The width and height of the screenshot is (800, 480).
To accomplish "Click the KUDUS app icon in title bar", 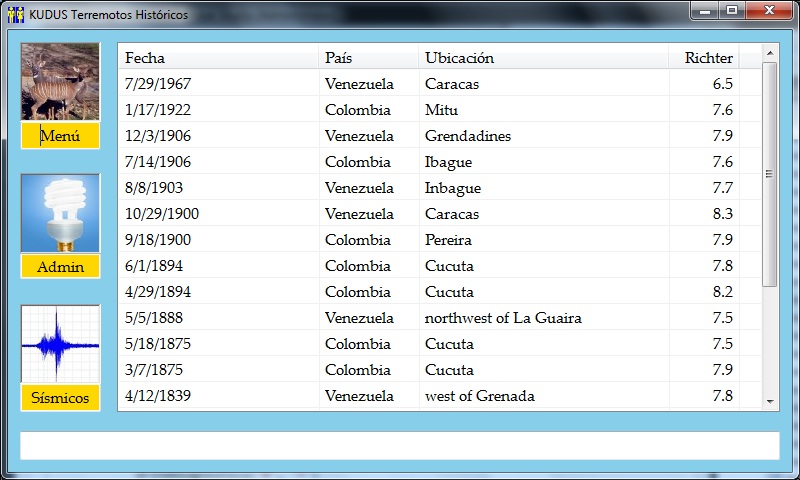I will point(15,14).
